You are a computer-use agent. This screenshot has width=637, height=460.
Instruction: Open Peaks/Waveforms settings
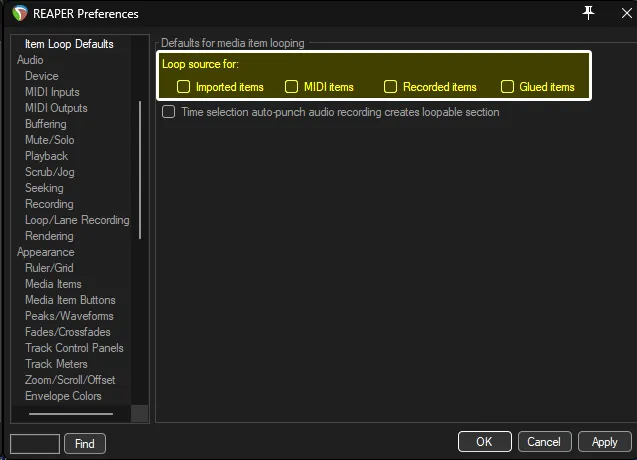click(69, 316)
